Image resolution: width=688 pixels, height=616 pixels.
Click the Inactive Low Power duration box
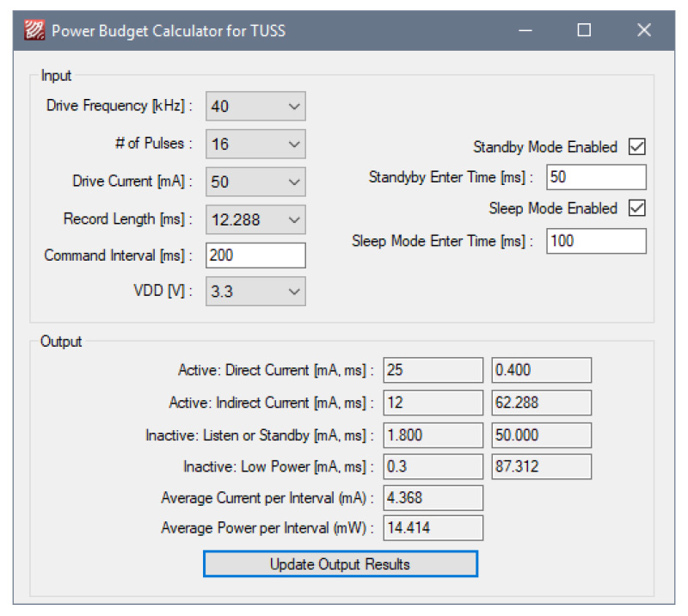(541, 466)
